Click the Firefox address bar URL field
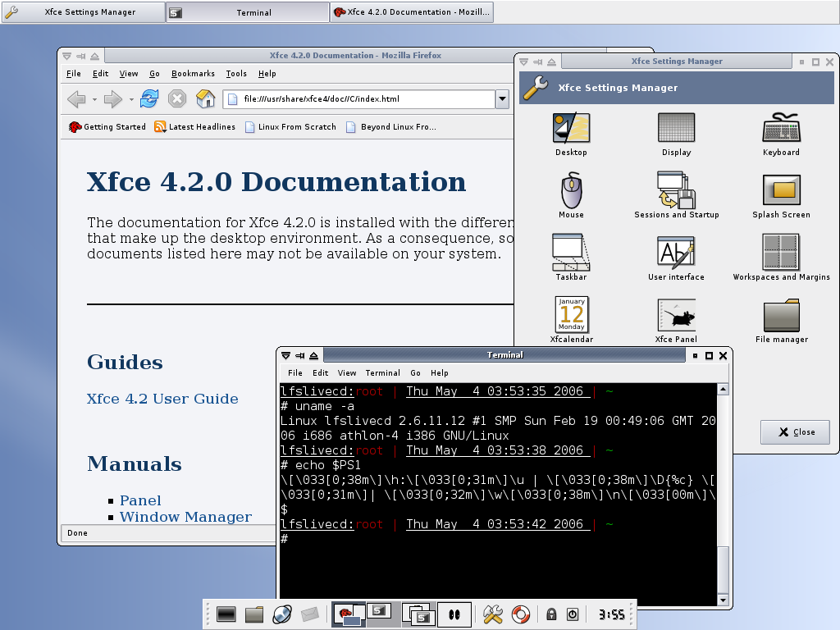 [359, 99]
